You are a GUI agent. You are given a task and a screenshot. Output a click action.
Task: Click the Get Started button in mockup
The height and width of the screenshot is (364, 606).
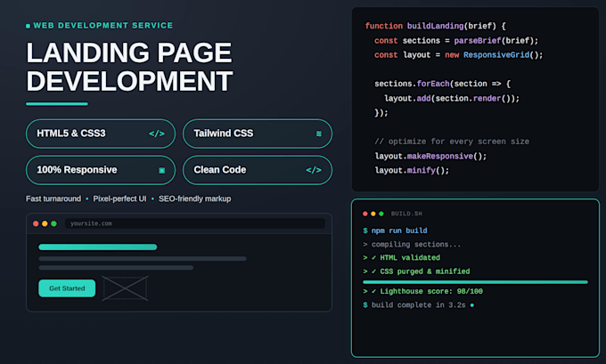[x=67, y=288]
